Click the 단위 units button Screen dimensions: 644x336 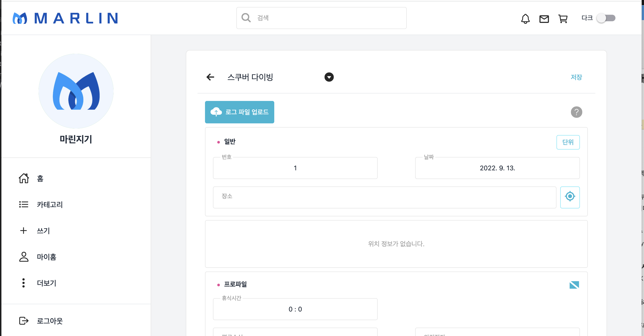click(568, 142)
